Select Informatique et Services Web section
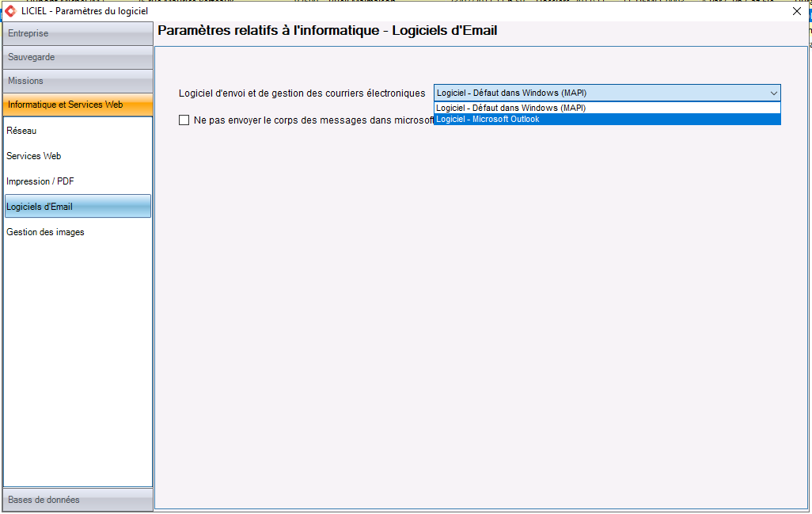The height and width of the screenshot is (514, 812). [78, 105]
